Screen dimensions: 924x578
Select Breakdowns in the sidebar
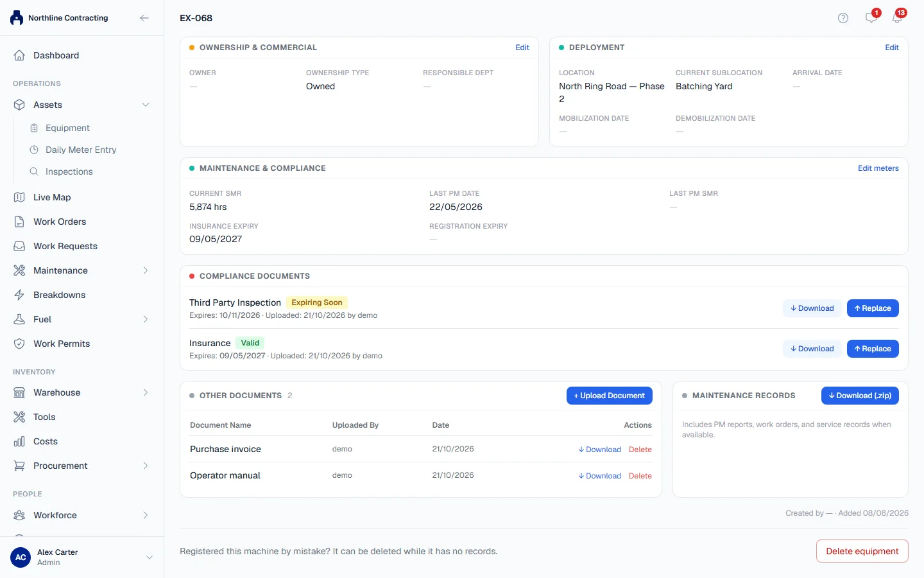81,295
